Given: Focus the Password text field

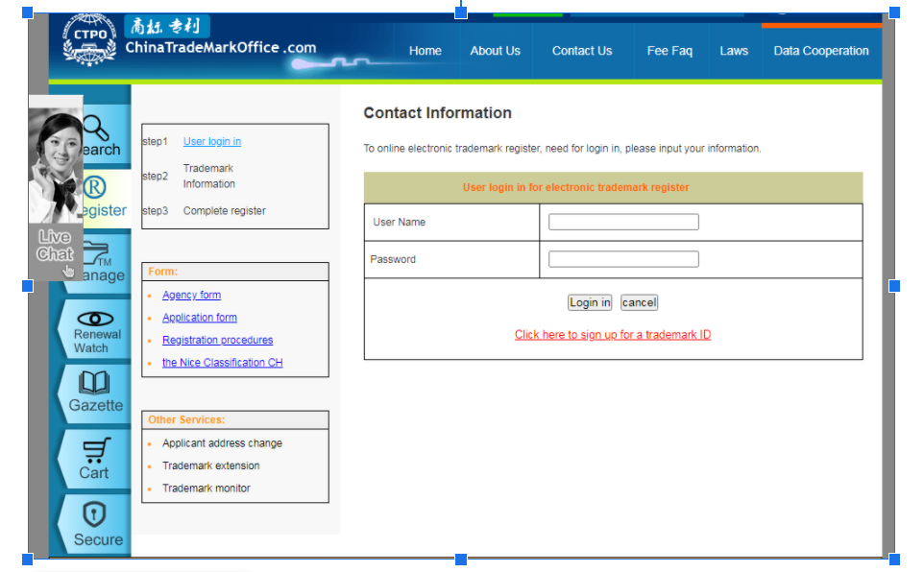Looking at the screenshot, I should (x=623, y=259).
